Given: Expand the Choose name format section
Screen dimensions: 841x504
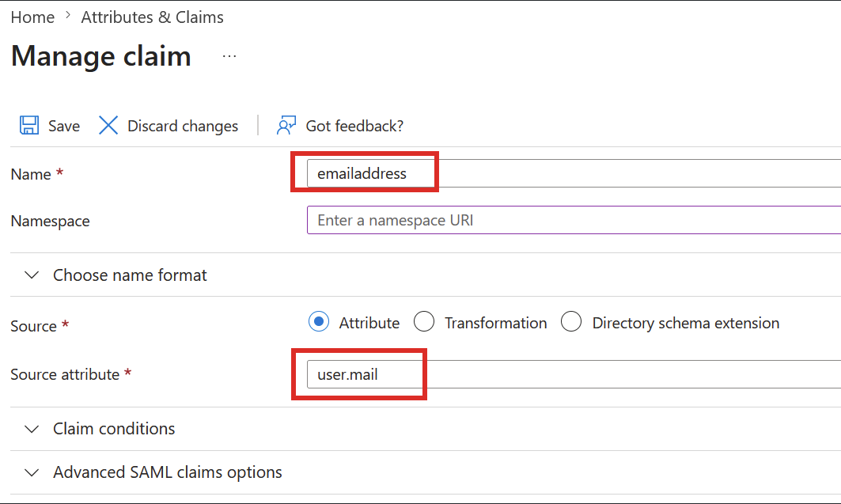Looking at the screenshot, I should [x=130, y=275].
